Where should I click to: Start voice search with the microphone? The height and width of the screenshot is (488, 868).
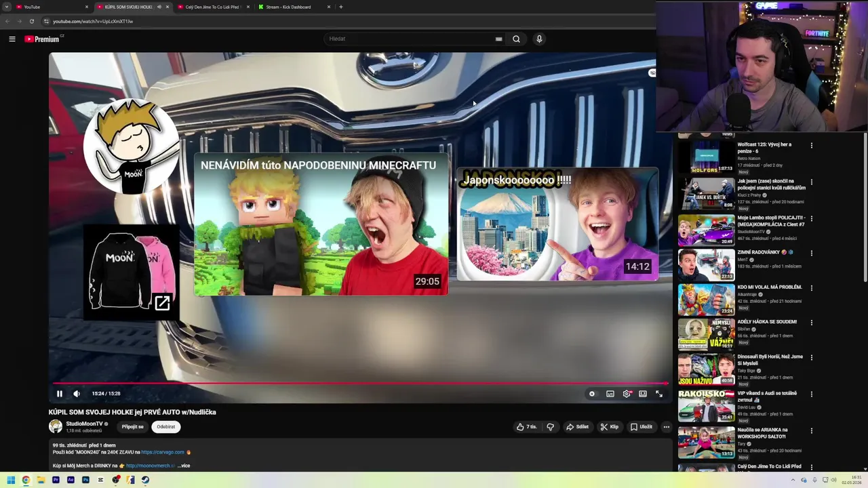[539, 39]
